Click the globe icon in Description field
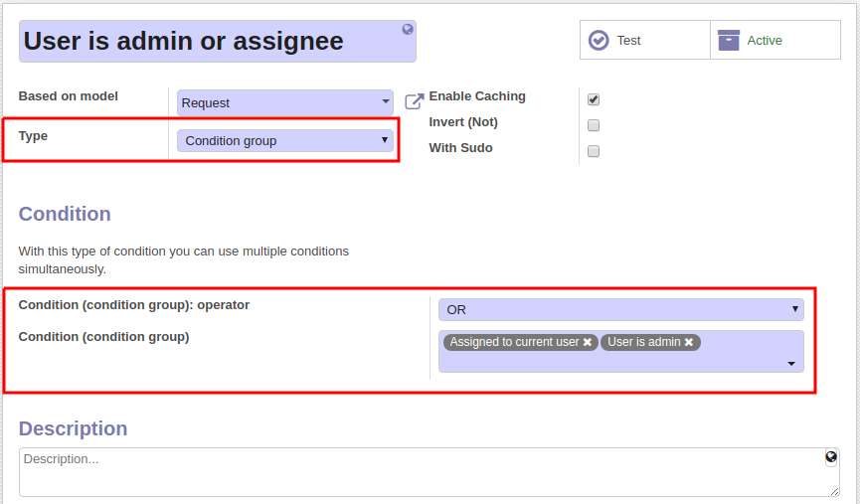This screenshot has height=504, width=860. (831, 457)
